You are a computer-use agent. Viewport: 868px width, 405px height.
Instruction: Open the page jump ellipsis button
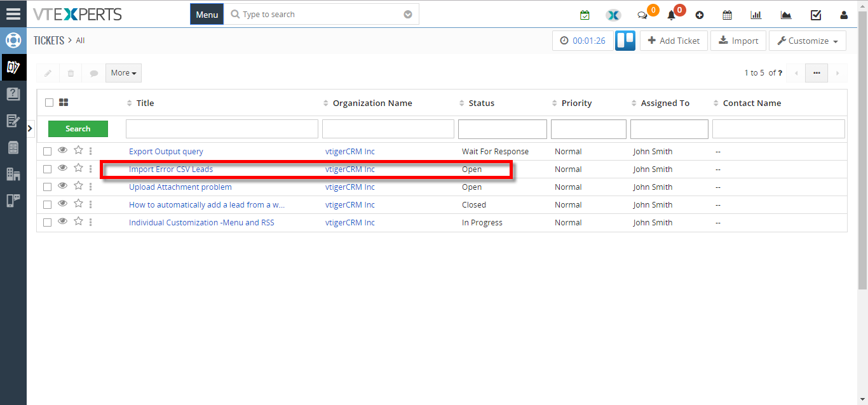[x=817, y=73]
